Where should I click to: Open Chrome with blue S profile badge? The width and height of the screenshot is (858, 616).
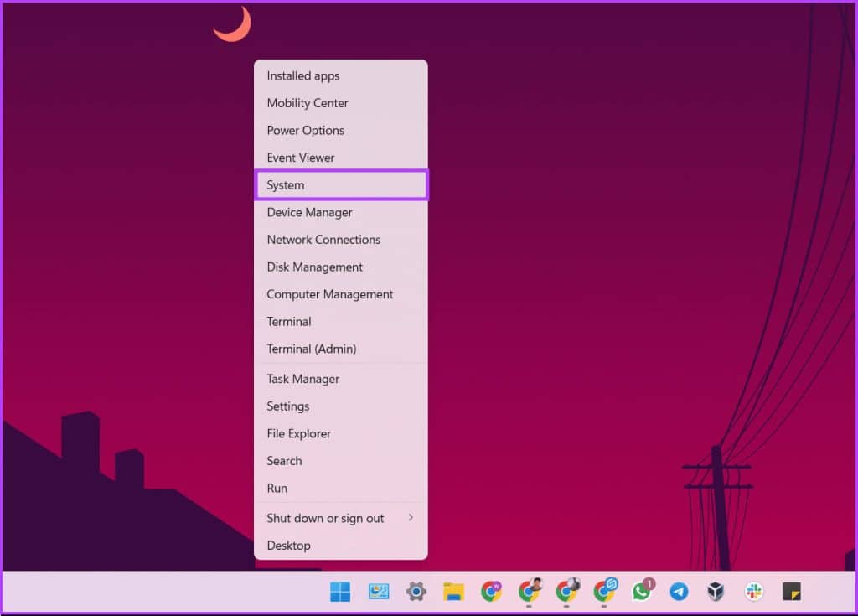[604, 592]
